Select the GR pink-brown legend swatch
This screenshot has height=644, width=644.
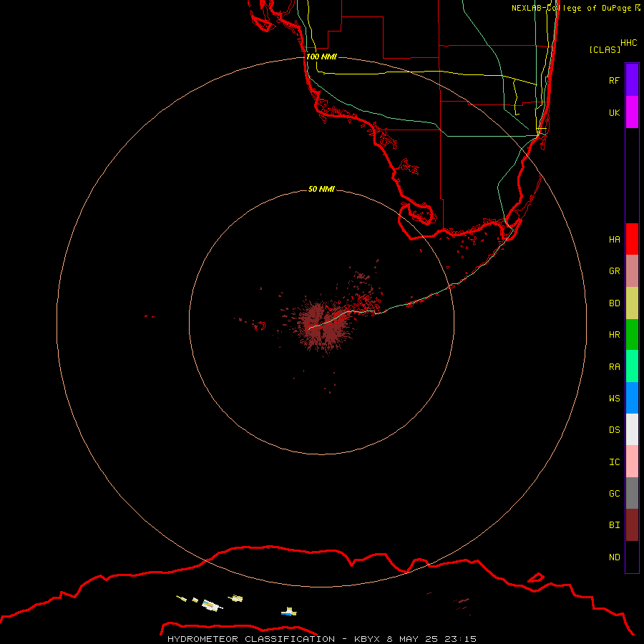coord(632,271)
